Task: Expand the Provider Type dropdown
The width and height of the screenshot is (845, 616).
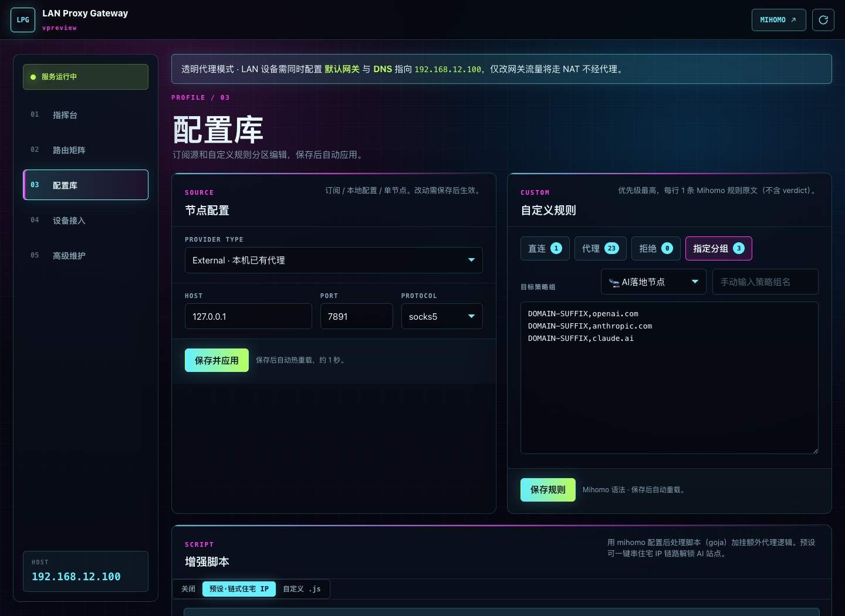Action: coord(334,260)
